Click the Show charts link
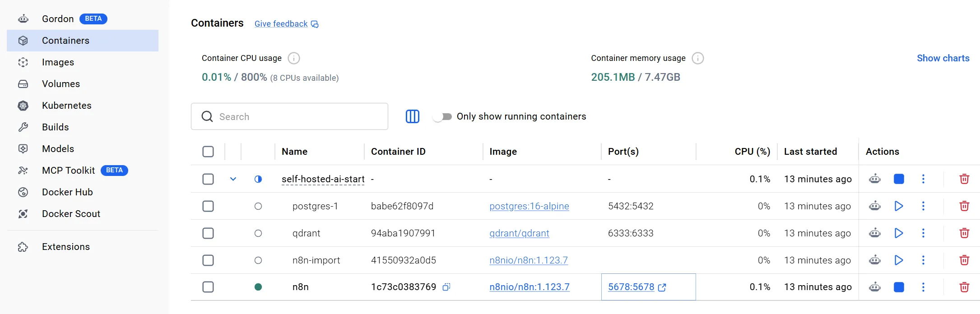 [x=943, y=58]
